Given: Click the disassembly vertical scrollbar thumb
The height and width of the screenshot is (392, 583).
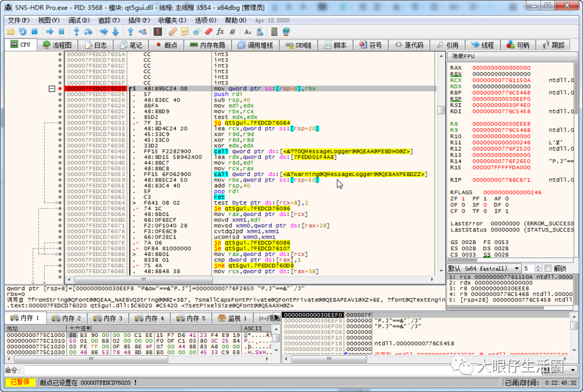Looking at the screenshot, I should click(x=441, y=110).
